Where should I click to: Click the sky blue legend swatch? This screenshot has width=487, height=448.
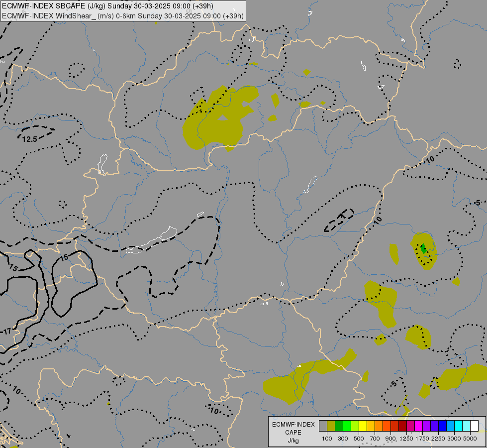click(451, 426)
